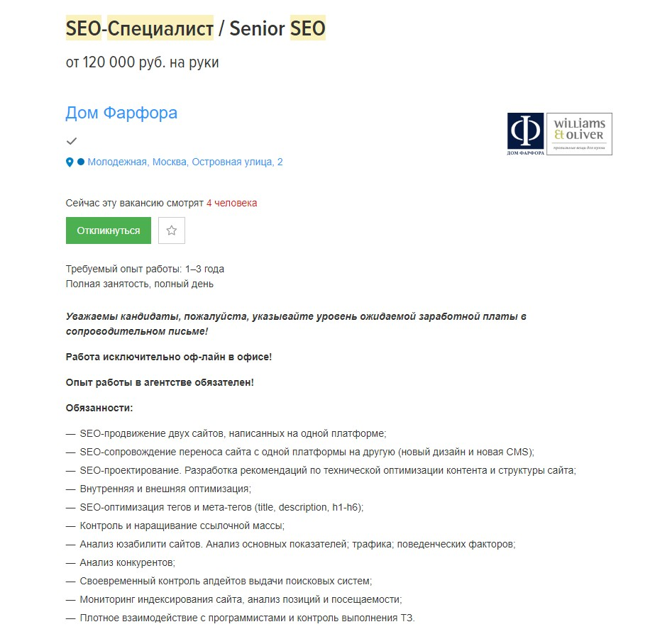
Task: Open the Дом Фарфора logo image
Action: [x=525, y=134]
